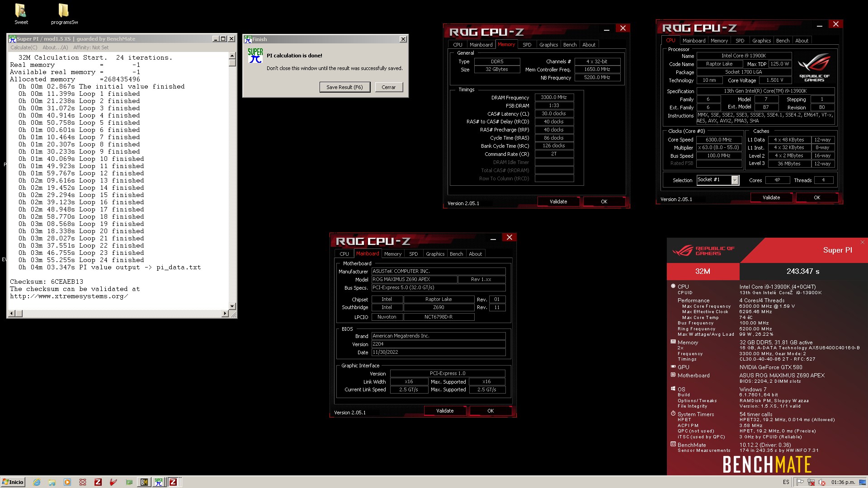Image resolution: width=868 pixels, height=488 pixels.
Task: Open Graphics tab in Mainboard CPU-Z window
Action: [435, 254]
